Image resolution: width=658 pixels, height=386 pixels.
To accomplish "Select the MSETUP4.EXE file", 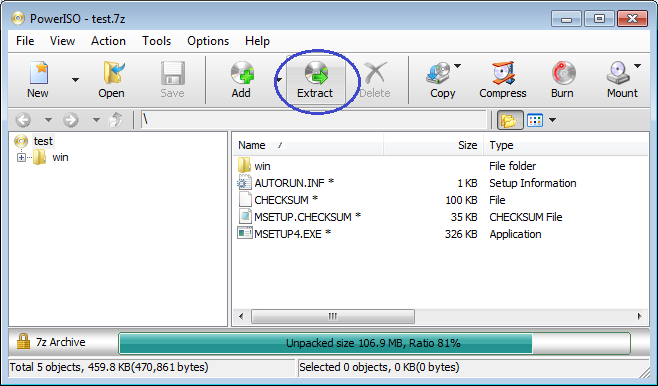I will pyautogui.click(x=292, y=234).
